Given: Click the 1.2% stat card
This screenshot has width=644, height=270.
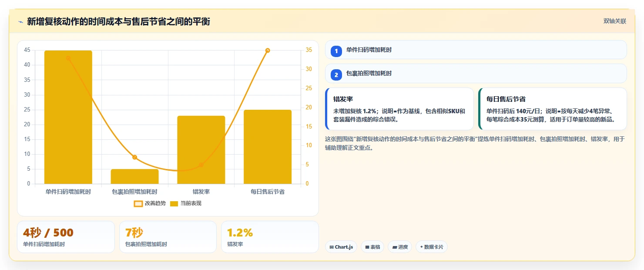Looking at the screenshot, I should click(x=270, y=237).
